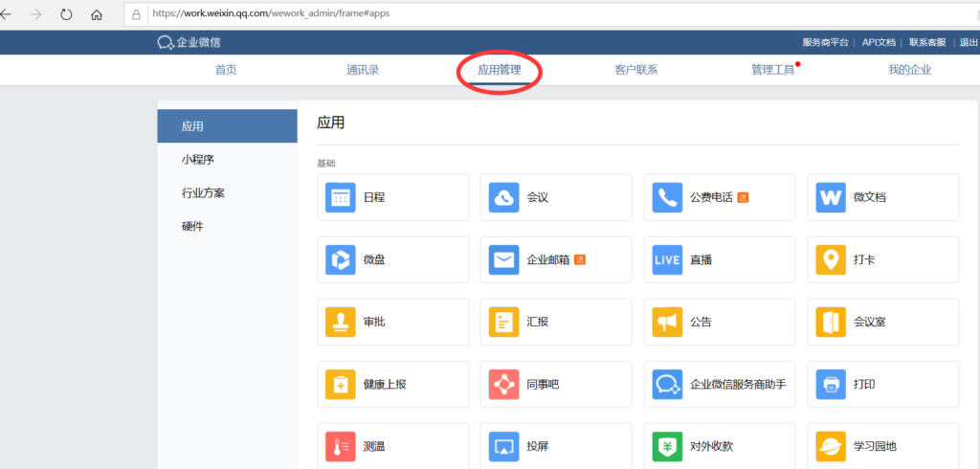This screenshot has height=469, width=980.
Task: Open the 服务商平台 link
Action: tap(826, 42)
